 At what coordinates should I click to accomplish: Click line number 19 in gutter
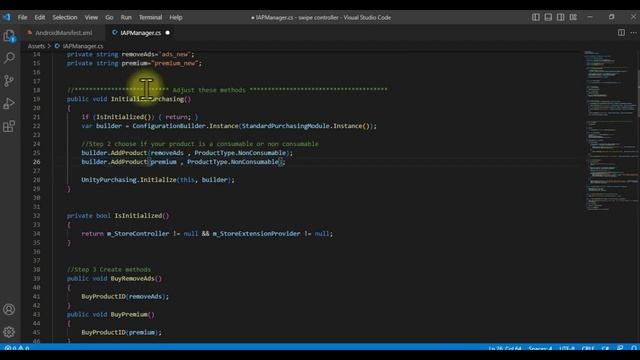(x=36, y=99)
